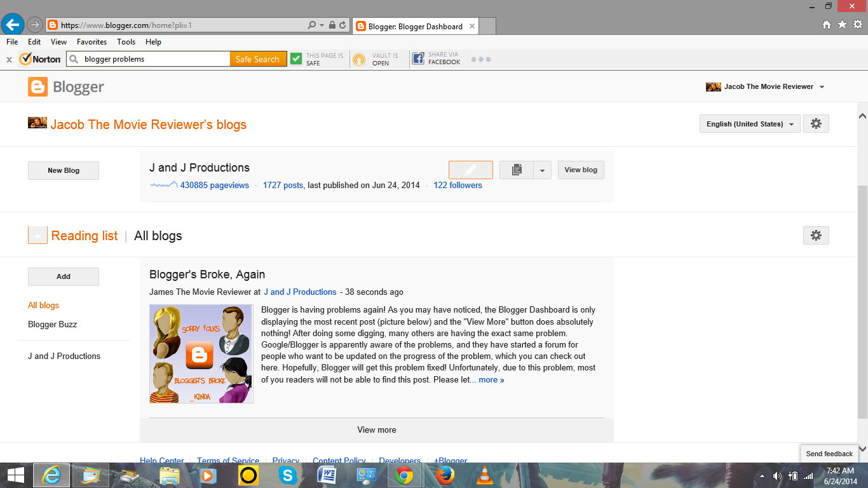This screenshot has height=488, width=868.
Task: Select Blogger Buzz in reading list sidebar
Action: click(x=52, y=324)
